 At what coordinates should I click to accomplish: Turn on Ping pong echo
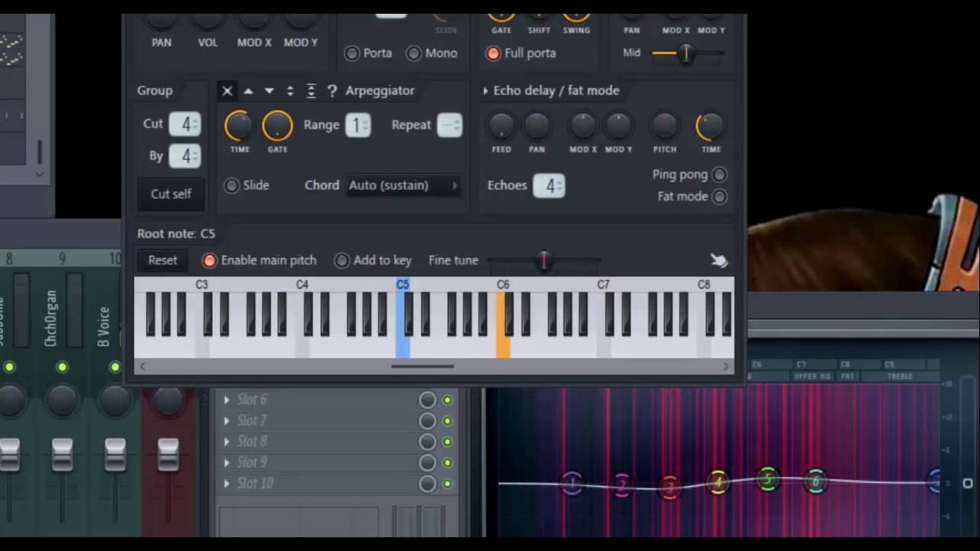[719, 175]
